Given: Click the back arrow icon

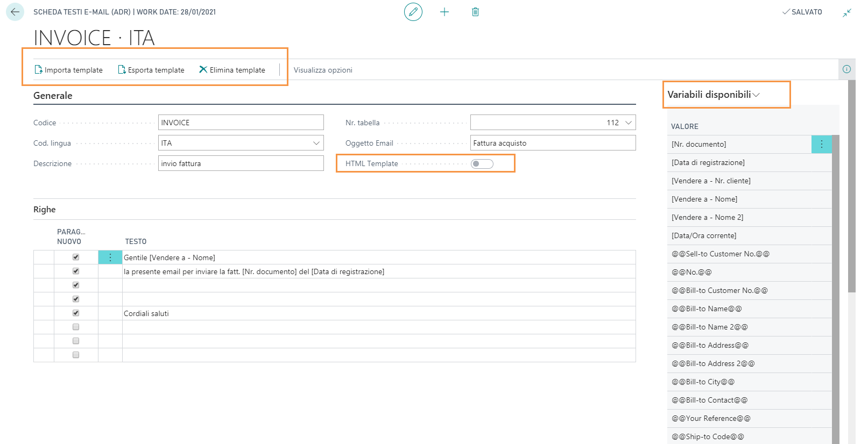Looking at the screenshot, I should pos(15,12).
